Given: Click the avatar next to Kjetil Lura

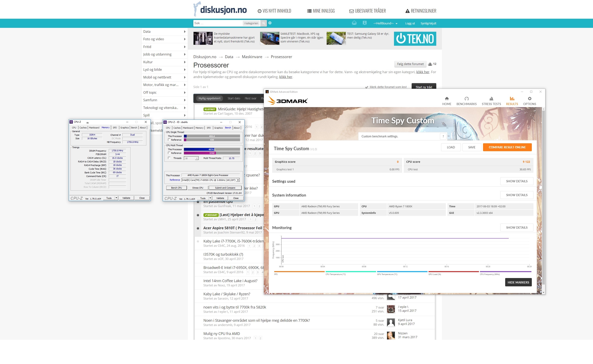Looking at the screenshot, I should pos(391,322).
